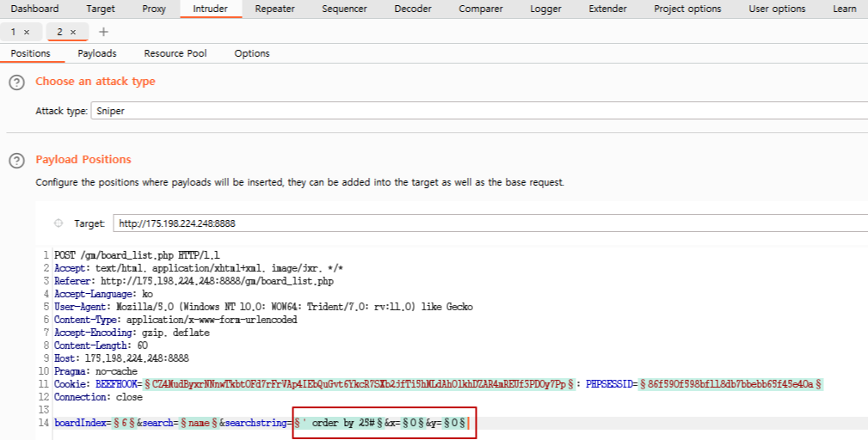Image resolution: width=868 pixels, height=440 pixels.
Task: Click the Content-Length: 60 line
Action: click(x=101, y=345)
